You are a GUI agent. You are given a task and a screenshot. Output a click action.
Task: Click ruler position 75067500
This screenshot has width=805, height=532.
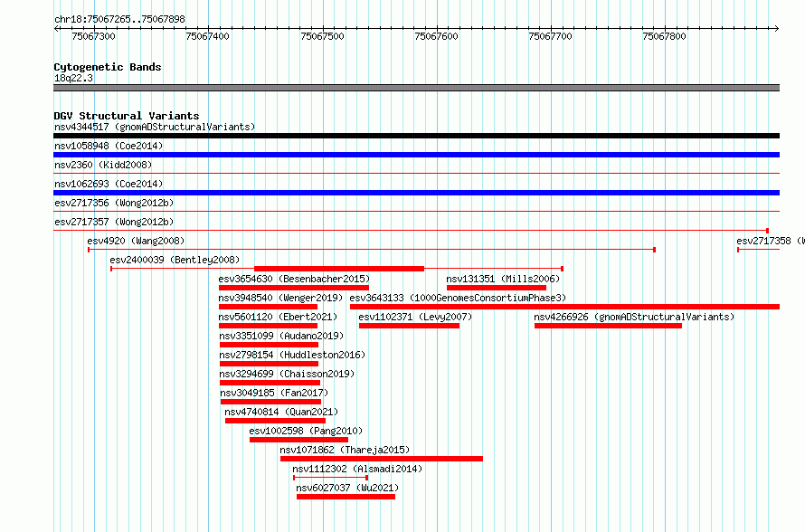coord(322,36)
